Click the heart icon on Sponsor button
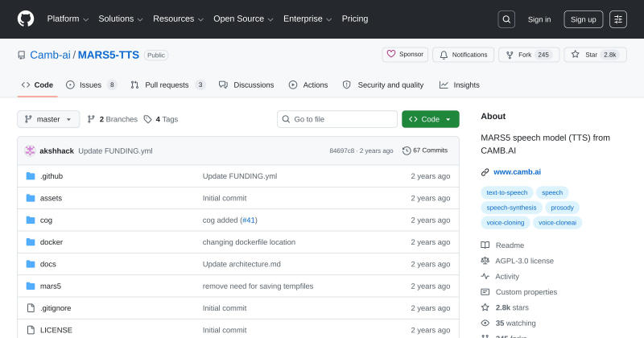Viewport: 644px width, 338px height. [391, 54]
